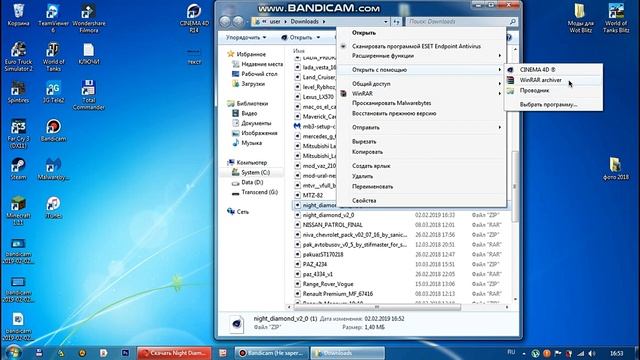Viewport: 640px width, 360px height.
Task: Select Копировать in the context menu
Action: (x=421, y=152)
